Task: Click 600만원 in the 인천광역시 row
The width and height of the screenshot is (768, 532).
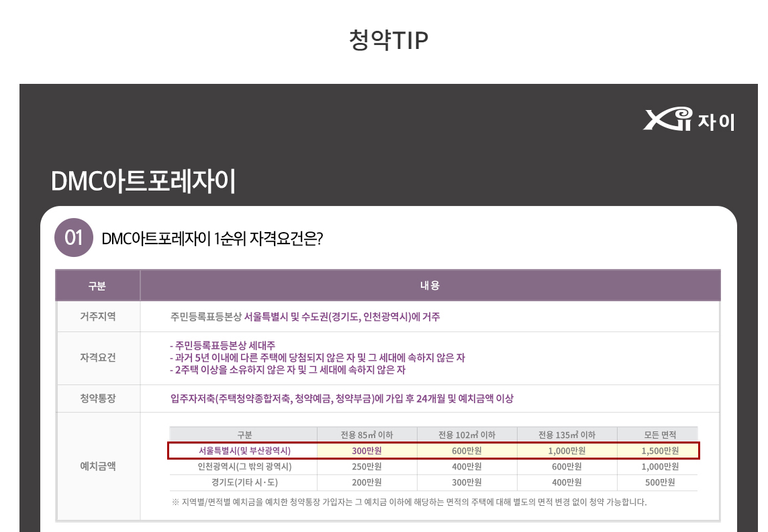Action: (567, 466)
